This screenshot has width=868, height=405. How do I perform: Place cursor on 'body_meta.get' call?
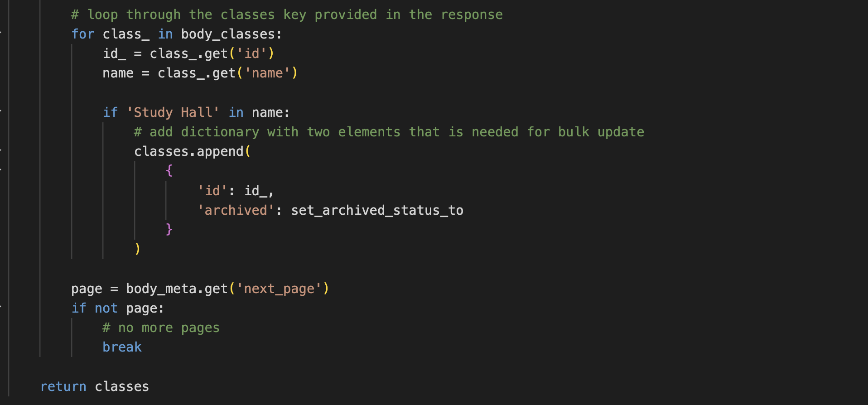[177, 289]
